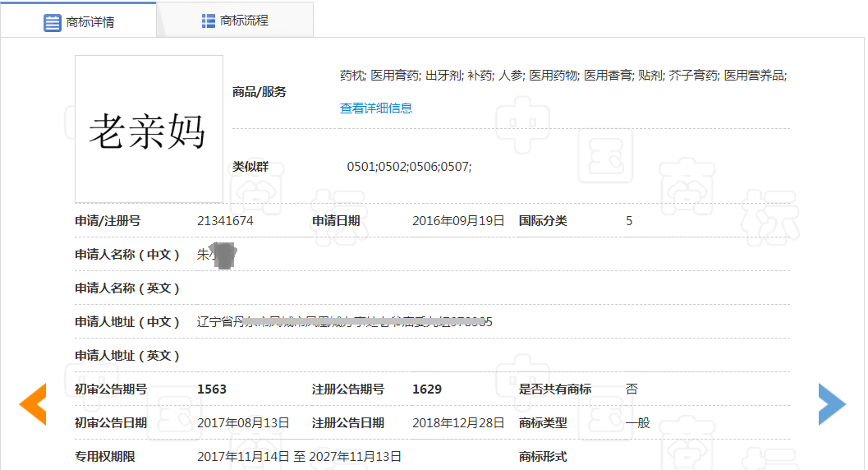868x470 pixels.
Task: Click the 类似群 value 0501;0502;0506;0507;
Action: [409, 167]
